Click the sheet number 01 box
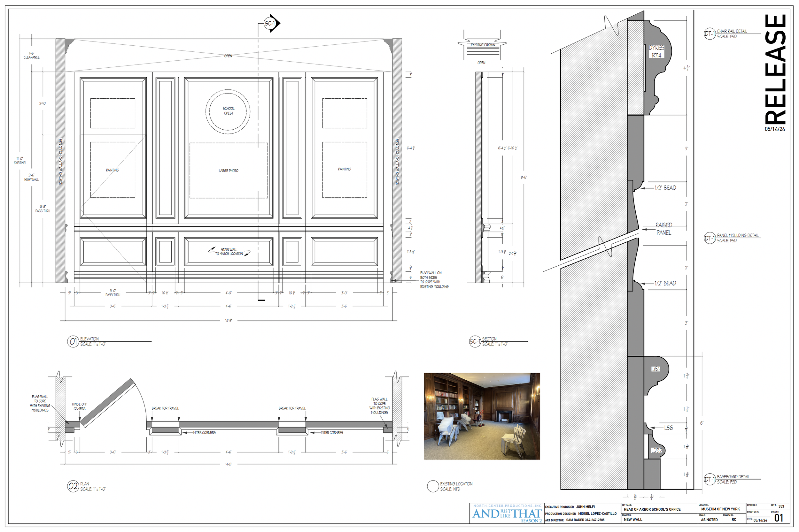This screenshot has height=532, width=799. 779,518
